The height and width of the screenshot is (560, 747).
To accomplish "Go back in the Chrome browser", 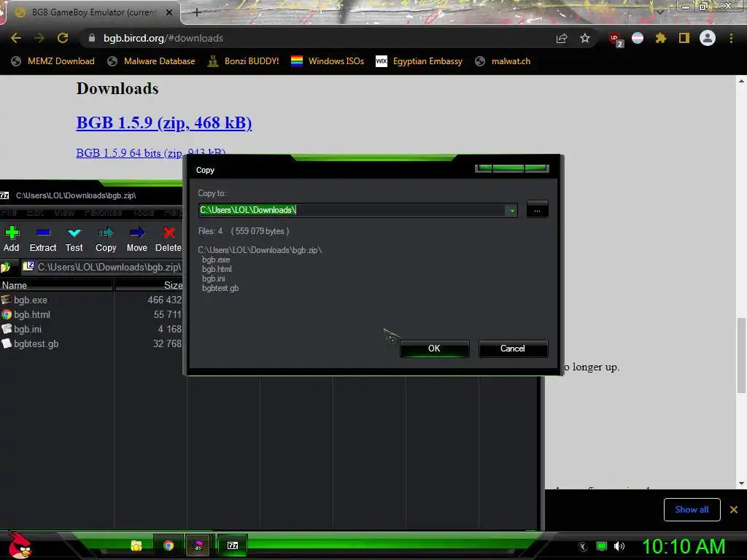I will tap(16, 38).
